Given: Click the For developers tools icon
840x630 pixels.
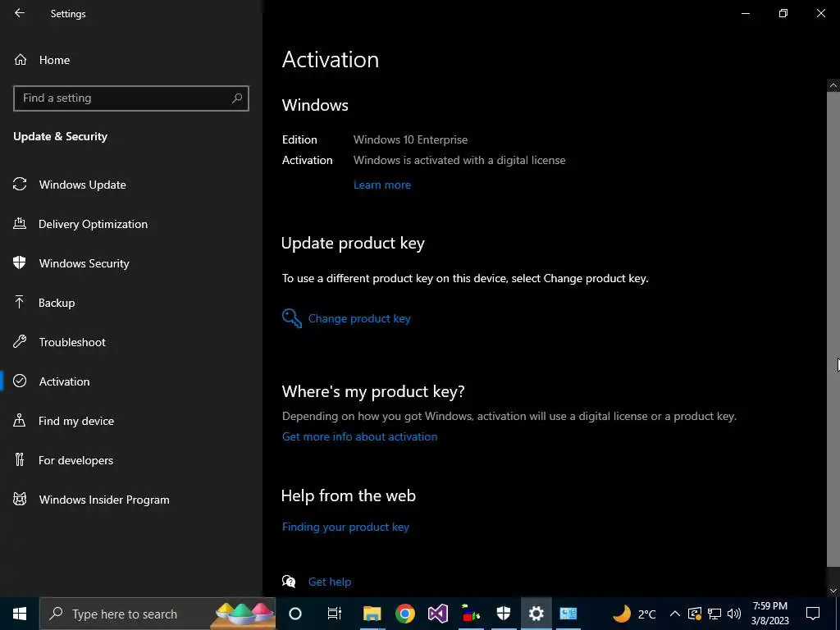Looking at the screenshot, I should [20, 459].
